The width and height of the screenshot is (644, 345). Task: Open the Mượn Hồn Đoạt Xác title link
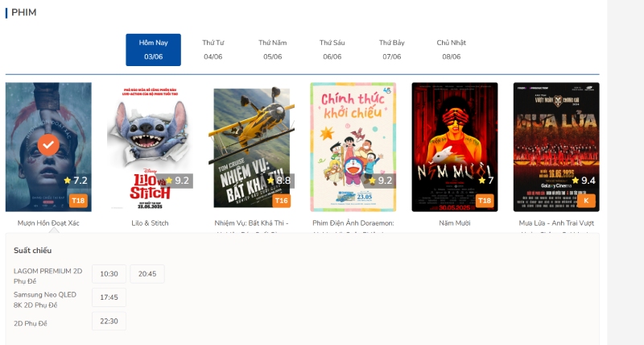click(x=48, y=222)
